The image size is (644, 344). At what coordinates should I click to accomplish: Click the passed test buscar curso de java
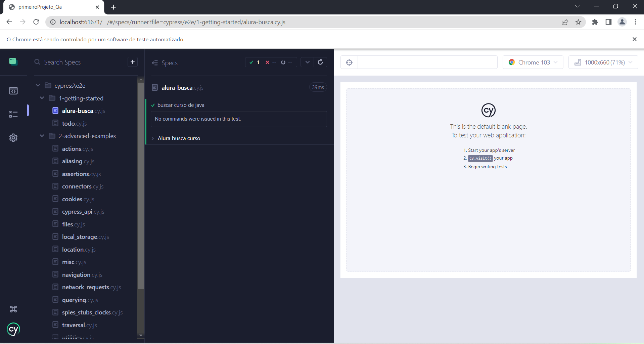click(x=181, y=105)
